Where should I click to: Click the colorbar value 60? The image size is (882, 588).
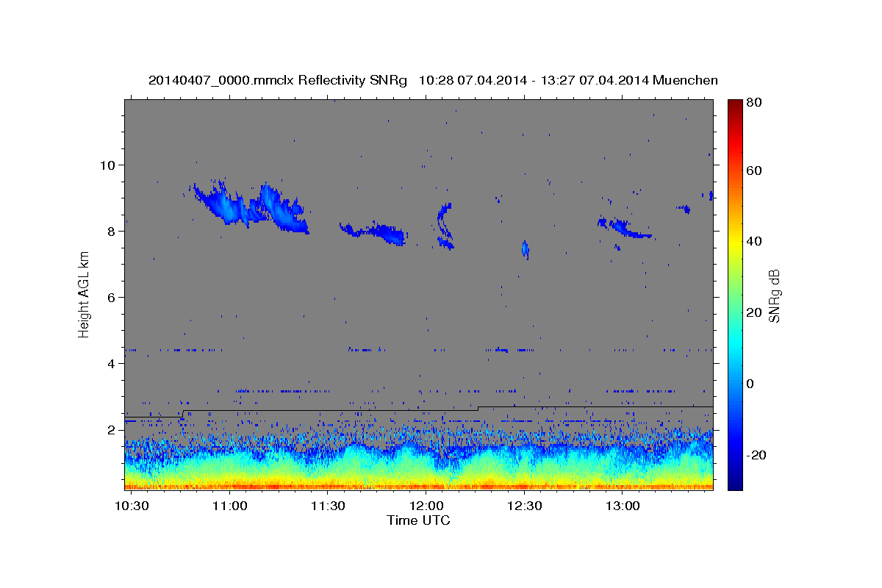[x=754, y=171]
